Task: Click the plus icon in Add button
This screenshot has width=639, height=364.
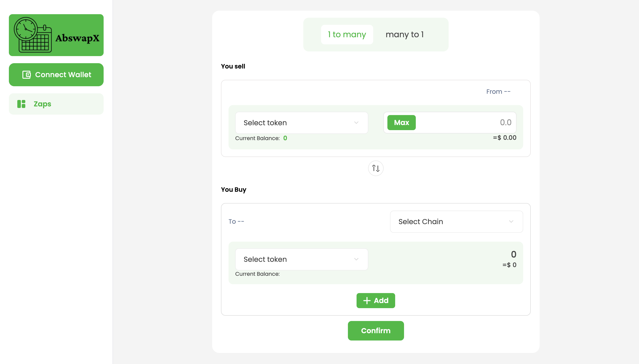Action: 367,301
